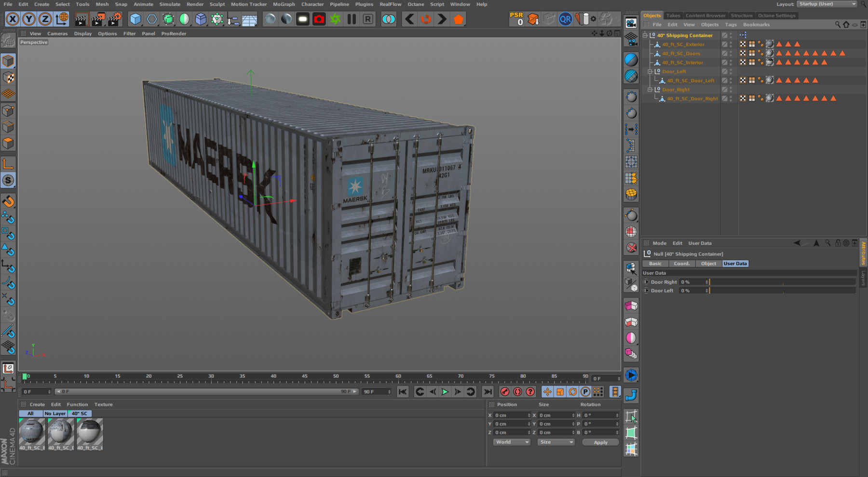The height and width of the screenshot is (477, 868).
Task: Click the timeline ruler at frame 45
Action: [305, 377]
